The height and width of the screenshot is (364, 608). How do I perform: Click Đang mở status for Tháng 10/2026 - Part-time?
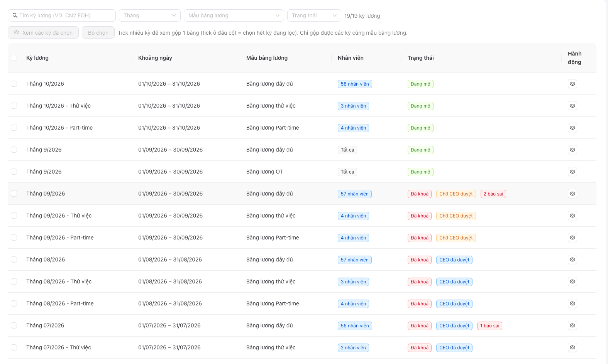tap(420, 128)
